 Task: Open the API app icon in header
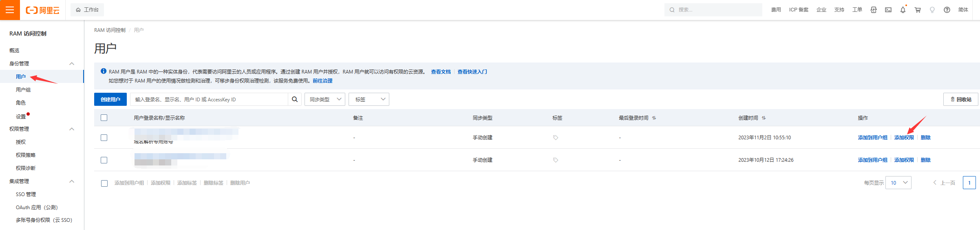pyautogui.click(x=874, y=10)
